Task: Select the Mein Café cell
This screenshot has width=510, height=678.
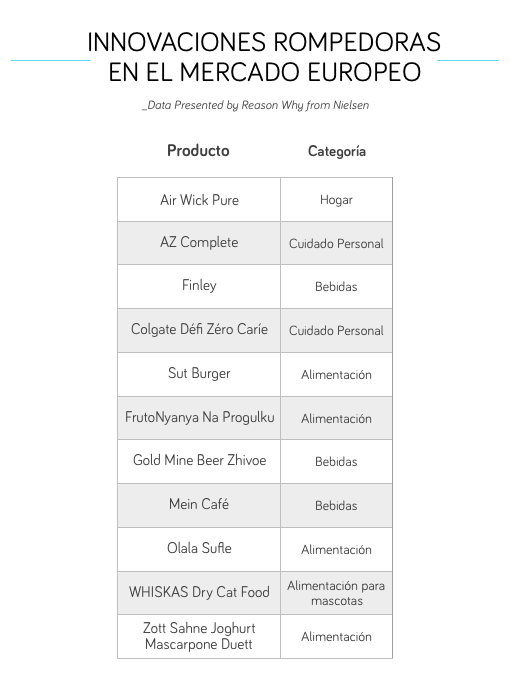Action: [x=199, y=505]
